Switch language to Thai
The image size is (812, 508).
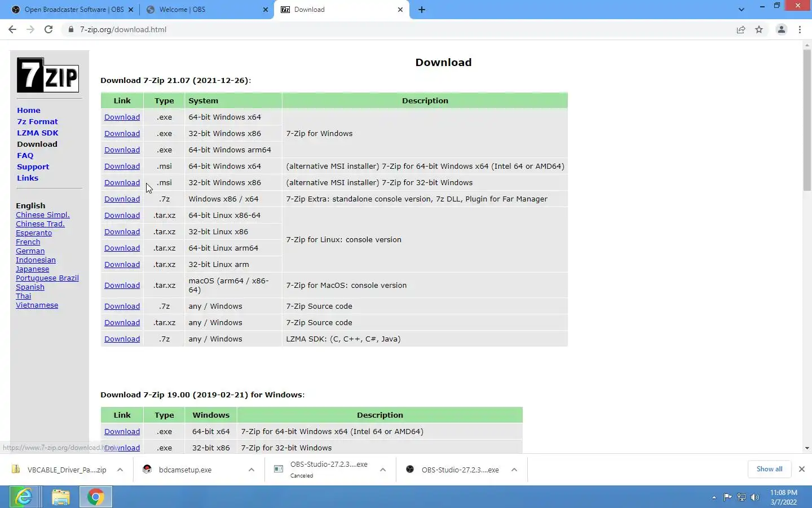[x=24, y=296]
